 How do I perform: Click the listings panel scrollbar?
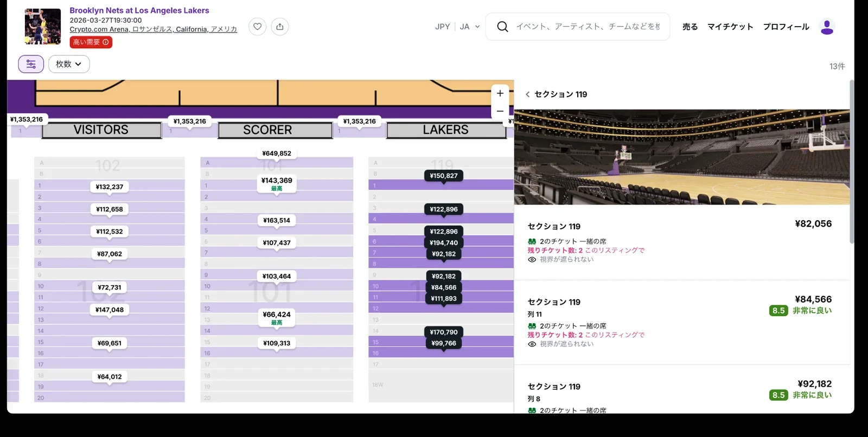(x=852, y=162)
